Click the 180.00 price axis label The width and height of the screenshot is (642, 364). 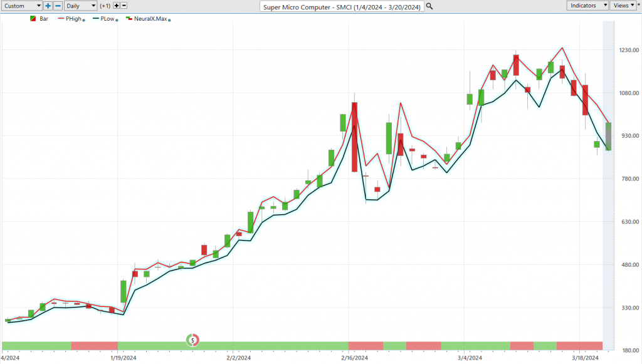tap(630, 350)
